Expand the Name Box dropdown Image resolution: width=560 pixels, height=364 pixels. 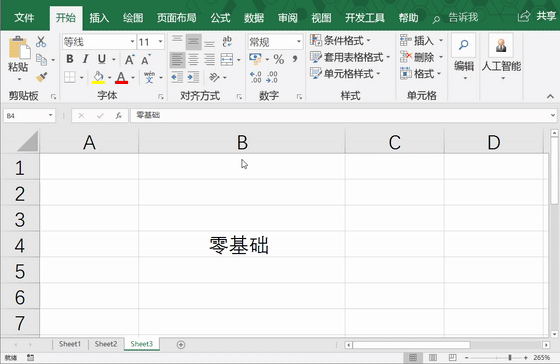point(50,115)
